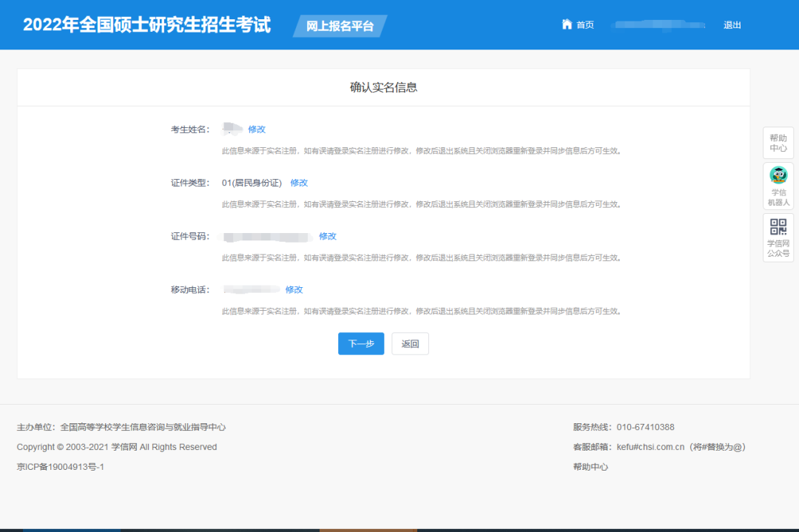Click 修改 next to 考生姓名

point(257,129)
